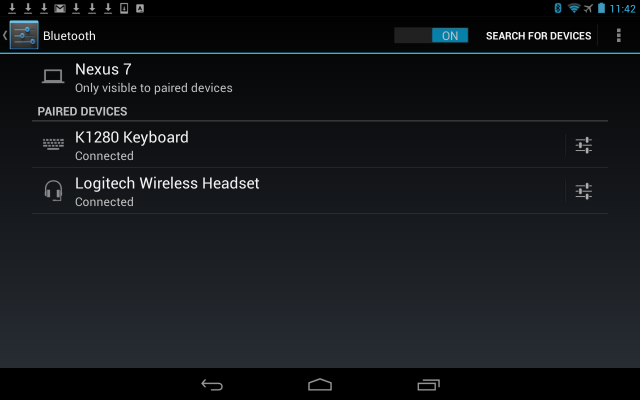Tap the clock showing 11:42
The height and width of the screenshot is (400, 640).
[x=622, y=9]
